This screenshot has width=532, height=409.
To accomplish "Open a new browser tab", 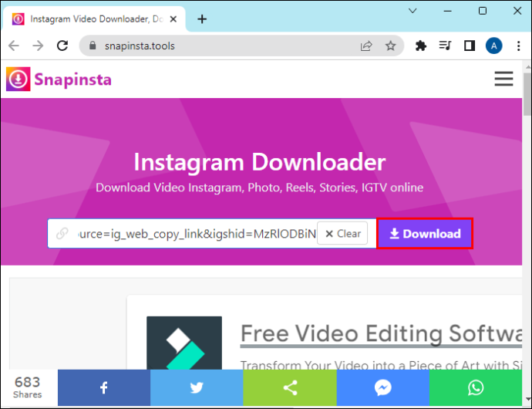I will point(202,19).
